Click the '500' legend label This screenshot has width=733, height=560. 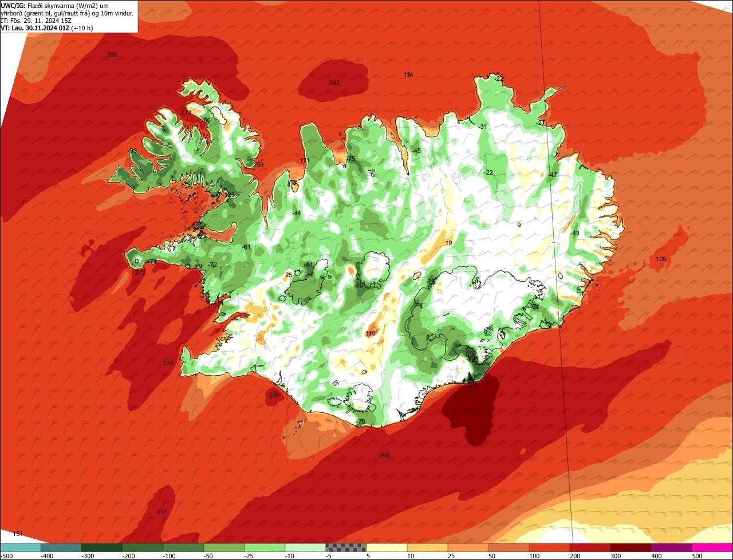click(697, 556)
